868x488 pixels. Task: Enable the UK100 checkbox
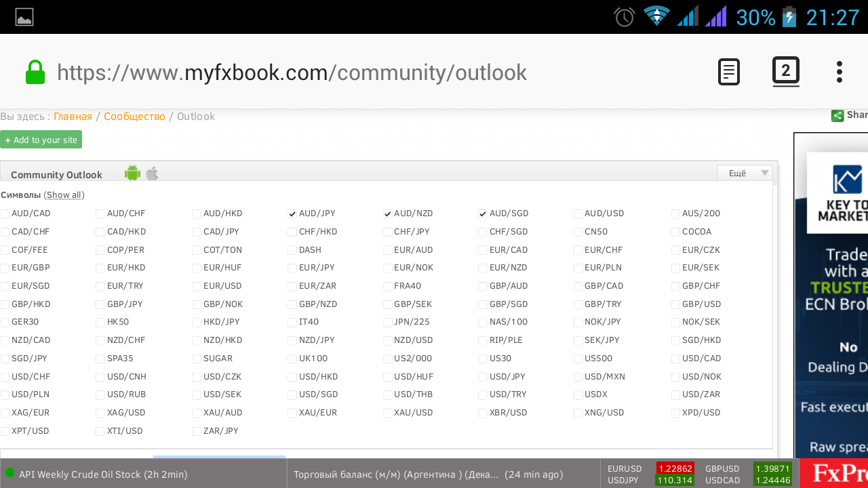coord(292,359)
